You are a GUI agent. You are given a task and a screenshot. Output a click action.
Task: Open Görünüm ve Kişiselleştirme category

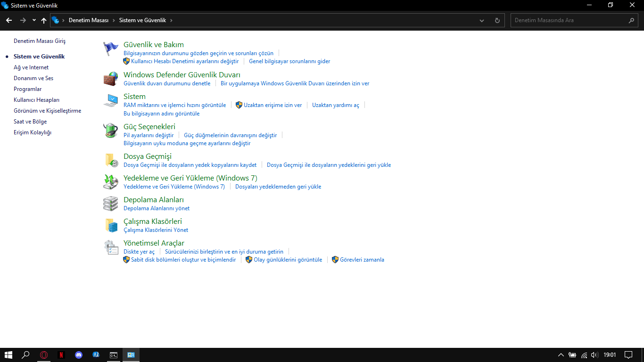[47, 111]
